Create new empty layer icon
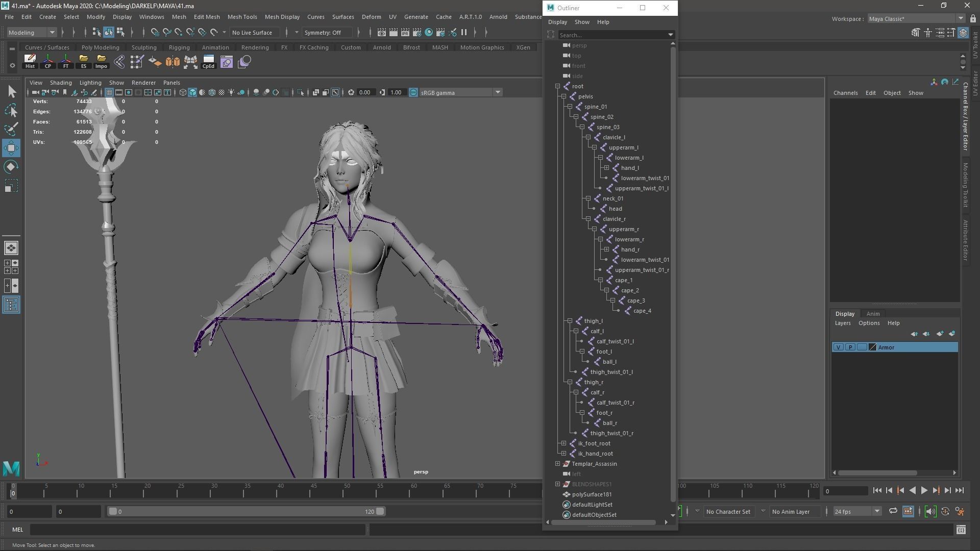Screen dimensions: 980x551 tap(940, 334)
